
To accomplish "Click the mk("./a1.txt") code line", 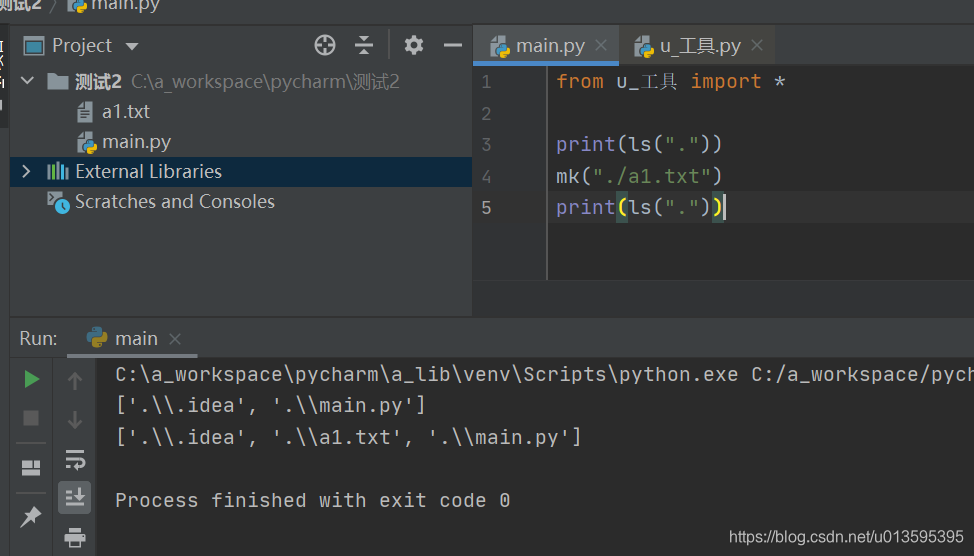I will coord(639,176).
